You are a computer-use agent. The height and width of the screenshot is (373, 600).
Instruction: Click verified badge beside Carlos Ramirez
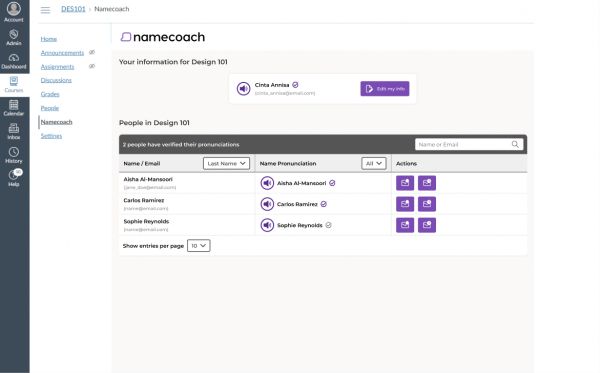click(324, 204)
